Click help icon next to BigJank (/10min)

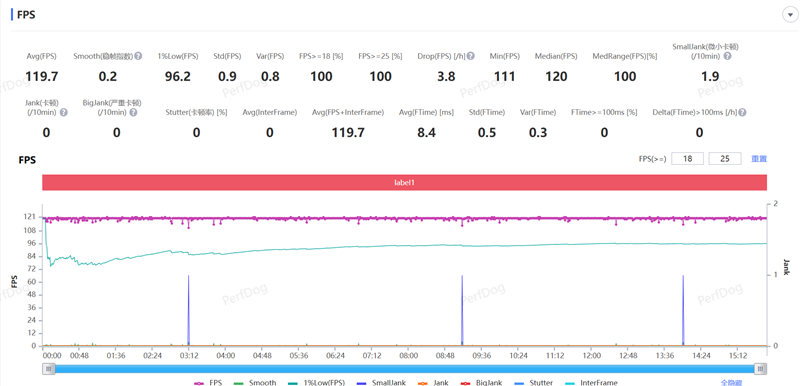[x=133, y=112]
